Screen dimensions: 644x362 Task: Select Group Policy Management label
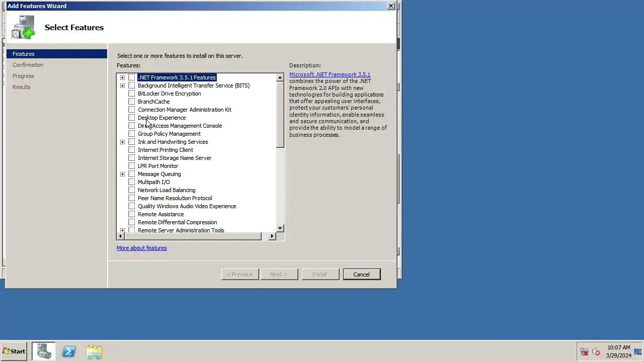pos(169,134)
